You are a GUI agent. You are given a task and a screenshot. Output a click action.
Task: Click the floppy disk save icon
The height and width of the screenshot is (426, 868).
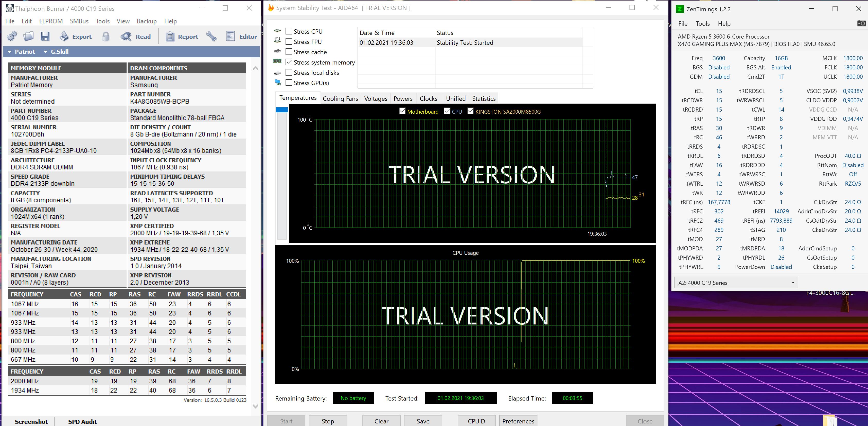[45, 36]
